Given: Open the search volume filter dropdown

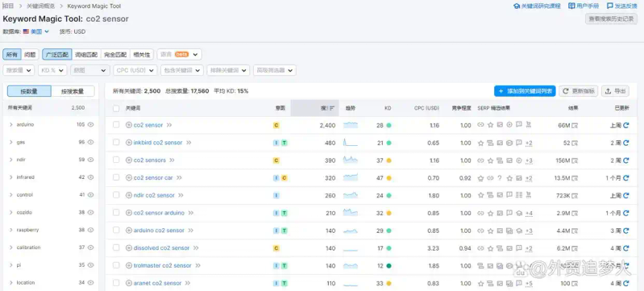Looking at the screenshot, I should click(x=19, y=70).
